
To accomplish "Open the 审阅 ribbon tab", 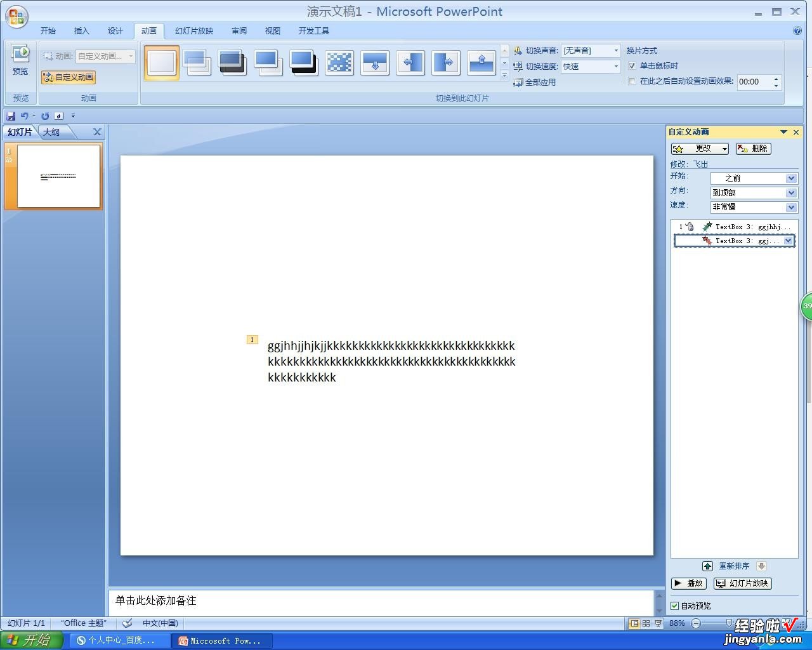I will click(239, 30).
